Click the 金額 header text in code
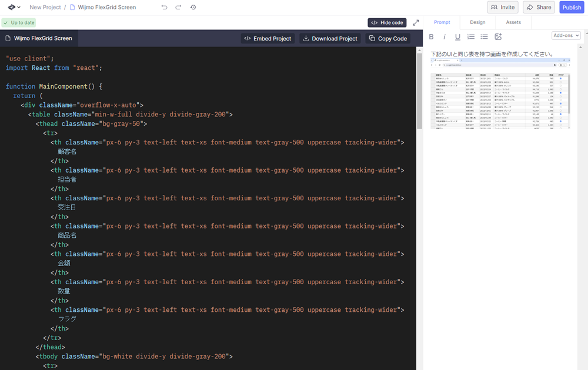Viewport: 588px width, 370px height. (64, 263)
